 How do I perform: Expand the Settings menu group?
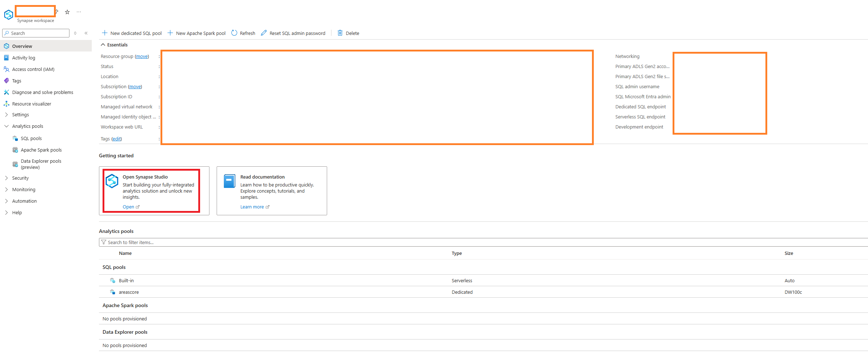click(x=6, y=115)
